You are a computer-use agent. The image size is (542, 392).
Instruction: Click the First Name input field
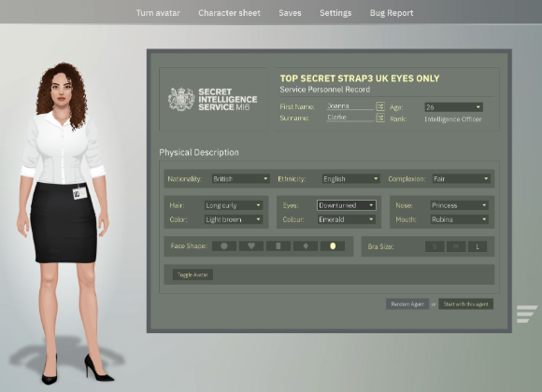(350, 106)
